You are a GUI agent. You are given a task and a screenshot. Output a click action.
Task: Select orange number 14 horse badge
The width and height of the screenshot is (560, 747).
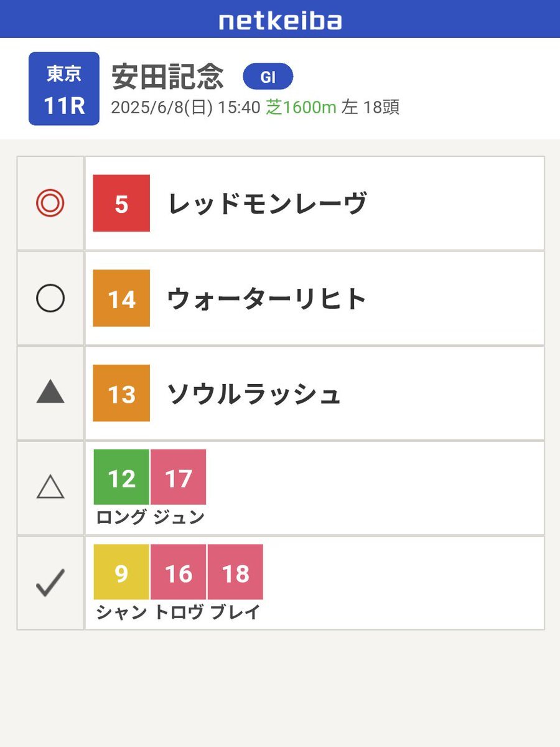[121, 299]
